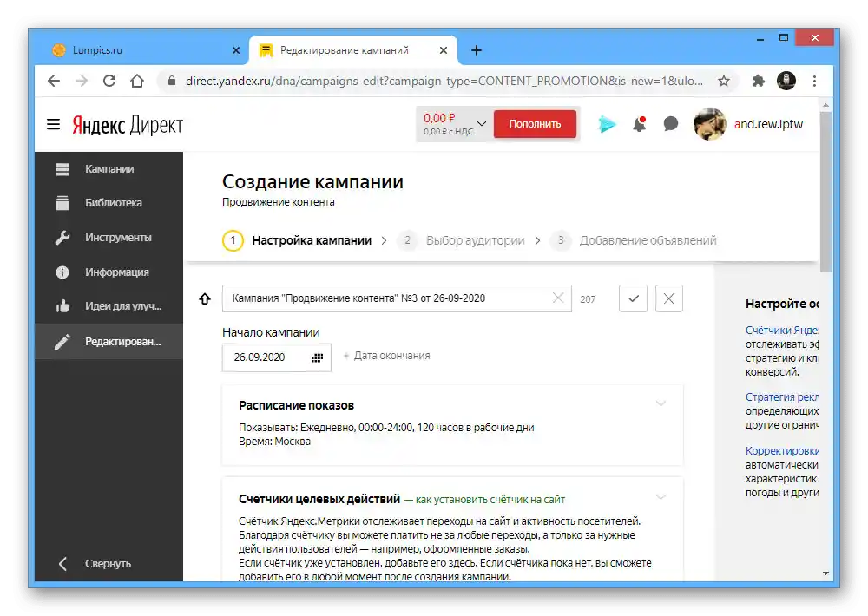Viewport: 868px width, 616px height.
Task: Close the Lumpics.ru tab
Action: click(236, 50)
